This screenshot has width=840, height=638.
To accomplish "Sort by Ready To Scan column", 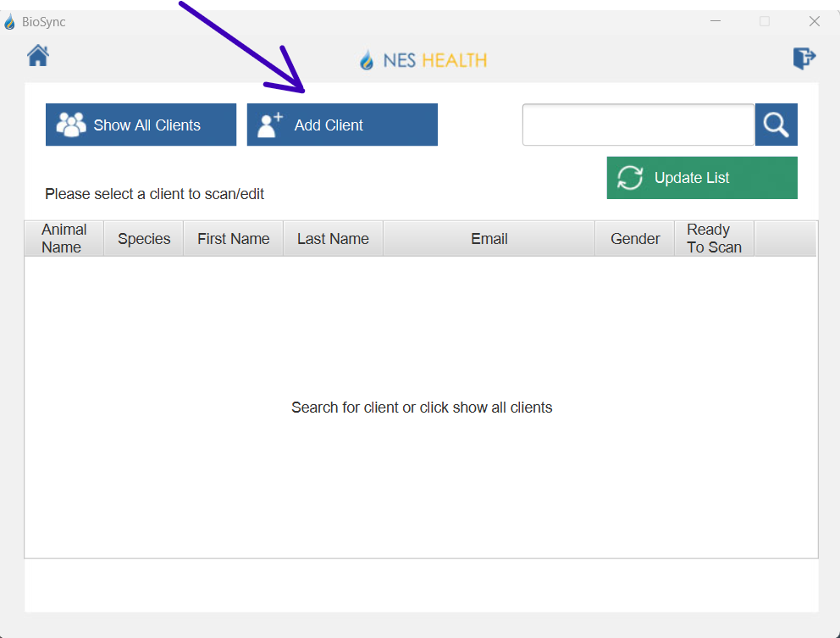I will (714, 238).
